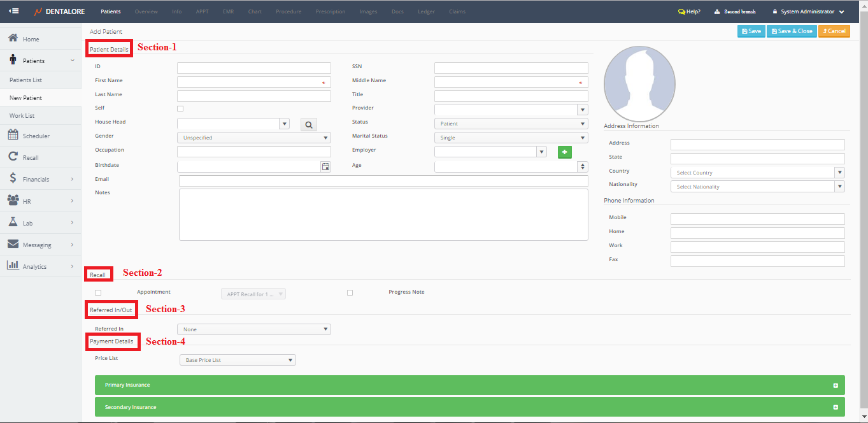Expand the Select Country dropdown
This screenshot has height=423, width=868.
click(757, 173)
